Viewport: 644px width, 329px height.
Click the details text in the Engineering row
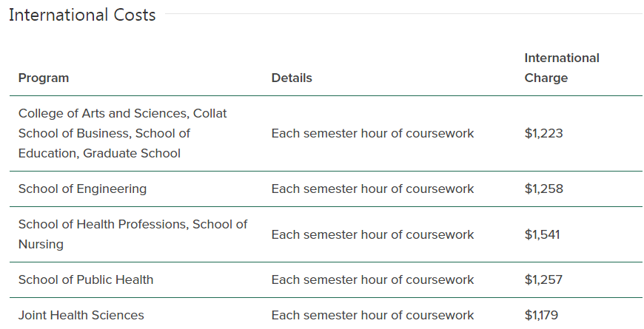point(372,189)
